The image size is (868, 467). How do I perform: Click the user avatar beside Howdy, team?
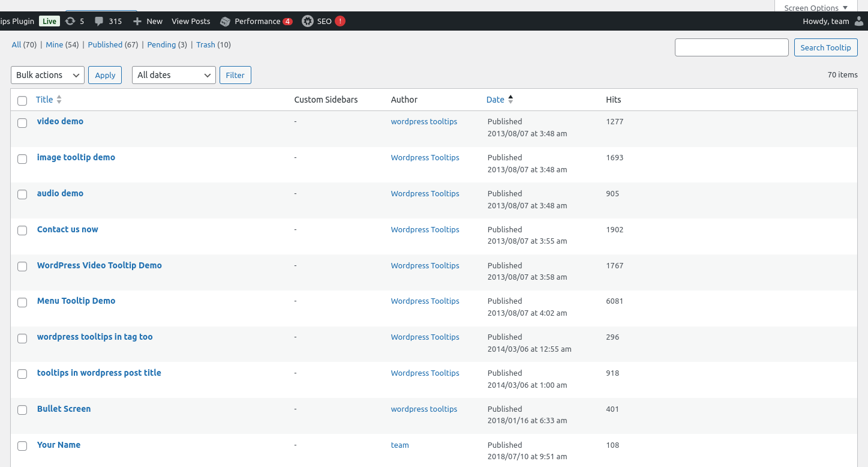(x=859, y=21)
